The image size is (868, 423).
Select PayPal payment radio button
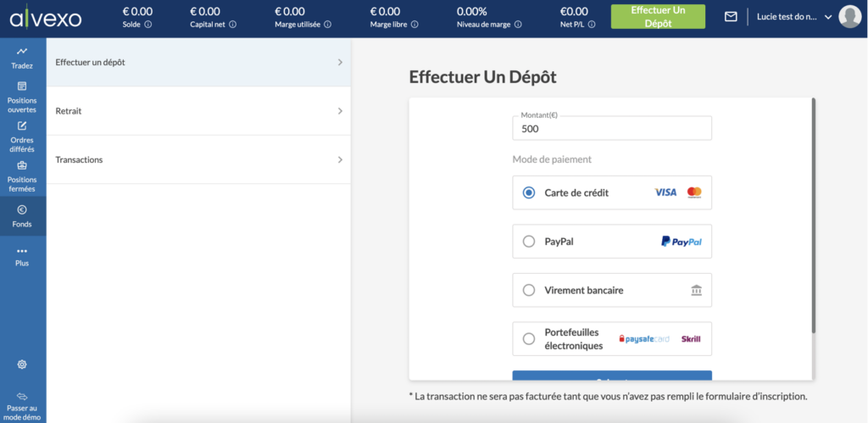point(529,242)
